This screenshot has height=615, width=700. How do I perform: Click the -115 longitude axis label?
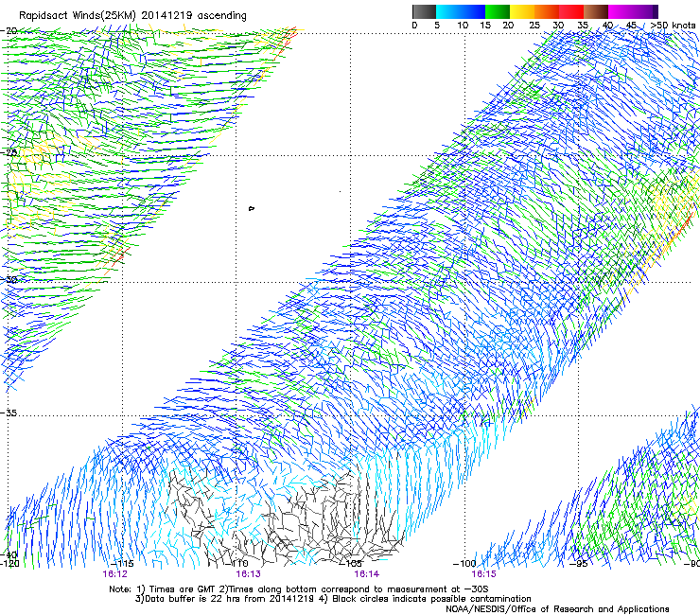click(x=122, y=563)
